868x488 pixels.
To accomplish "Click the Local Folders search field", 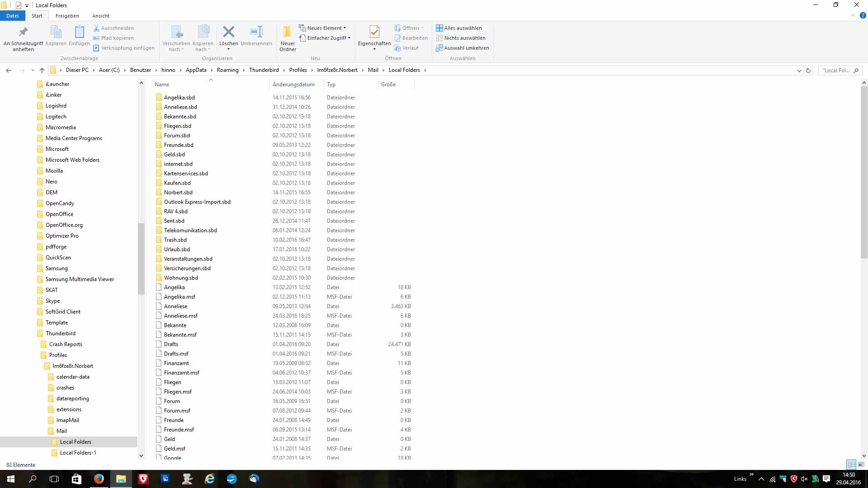I will [836, 70].
